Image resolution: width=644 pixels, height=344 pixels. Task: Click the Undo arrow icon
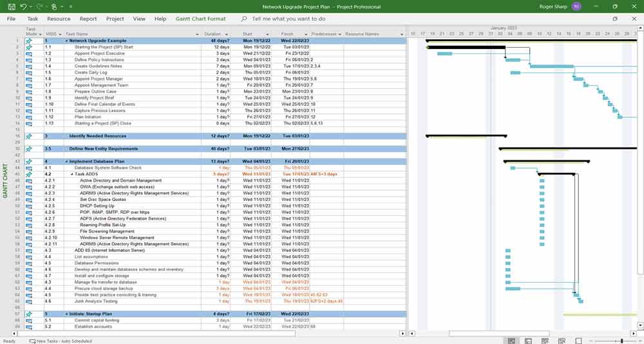point(23,6)
